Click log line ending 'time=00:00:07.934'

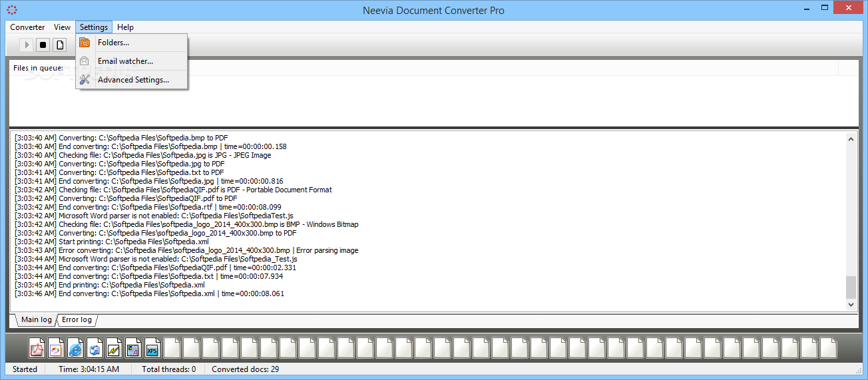point(148,276)
